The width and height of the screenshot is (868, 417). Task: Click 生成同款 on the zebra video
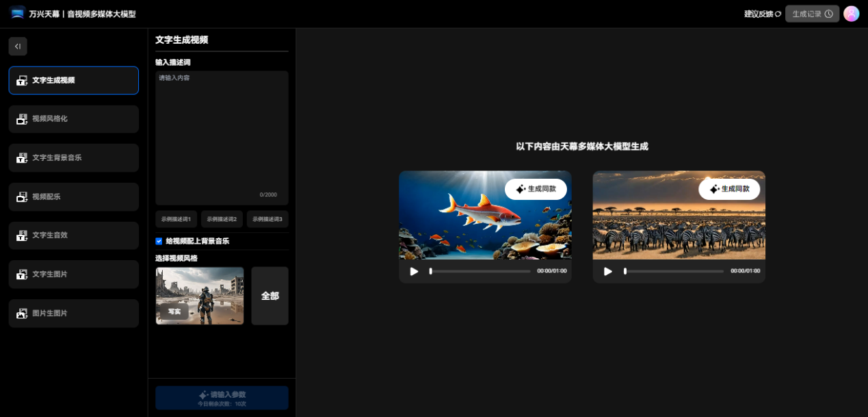(729, 189)
